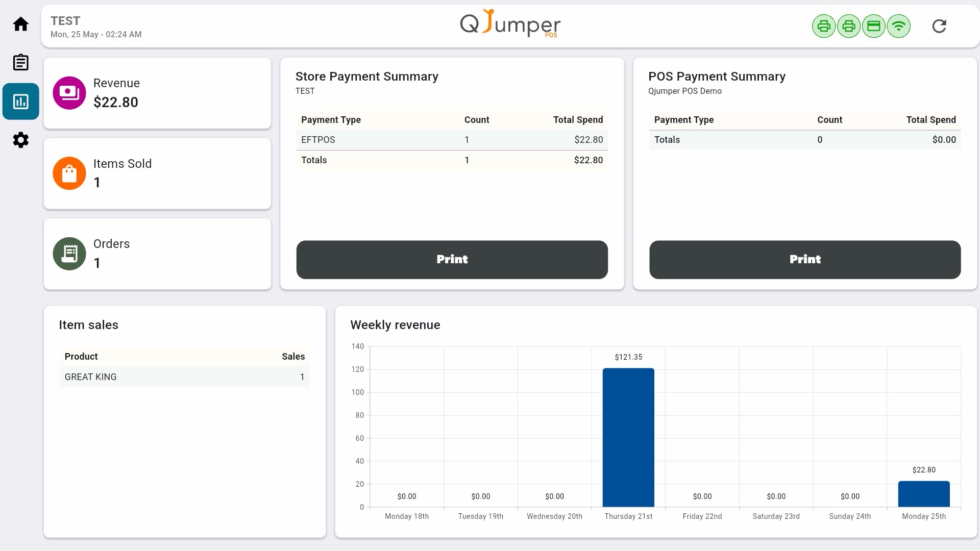Click the second green printer status icon
Viewport: 980px width, 551px height.
pos(849,26)
